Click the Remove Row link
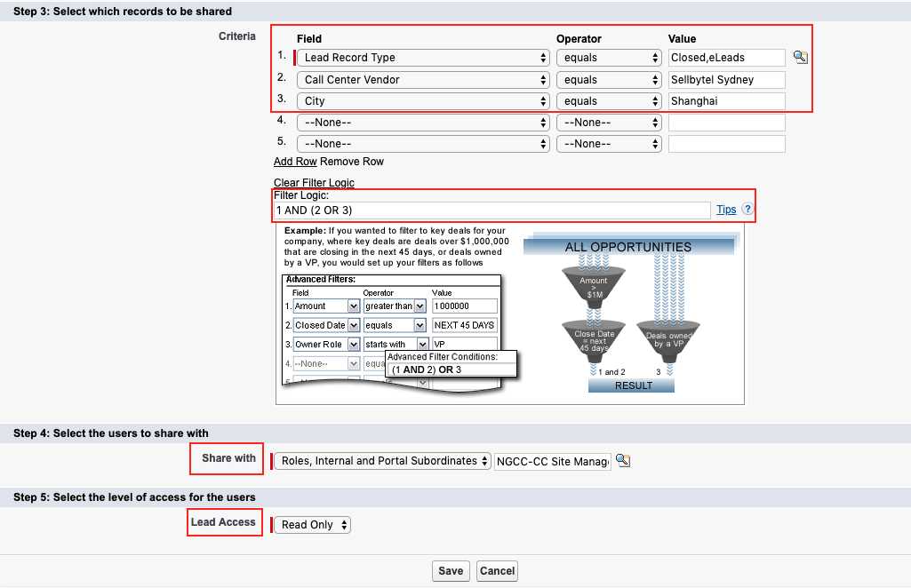The height and width of the screenshot is (588, 911). point(351,162)
